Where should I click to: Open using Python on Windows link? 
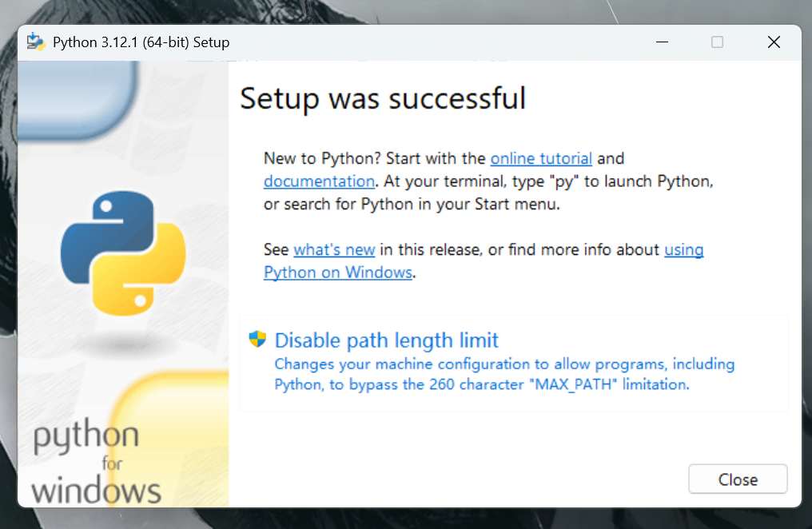[338, 272]
